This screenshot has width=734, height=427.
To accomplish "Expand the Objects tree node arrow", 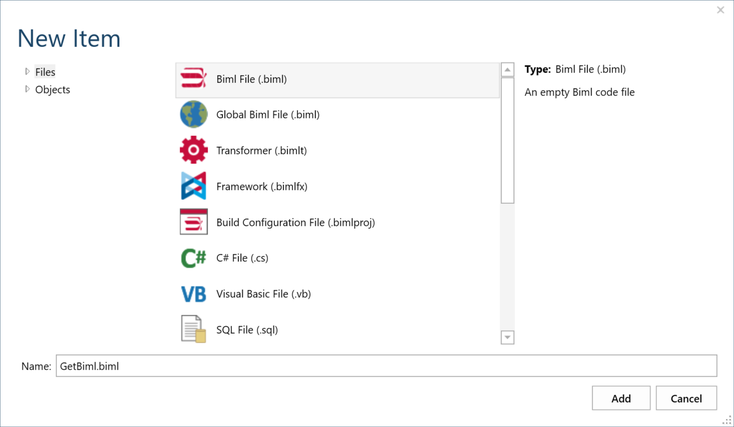I will pyautogui.click(x=27, y=89).
